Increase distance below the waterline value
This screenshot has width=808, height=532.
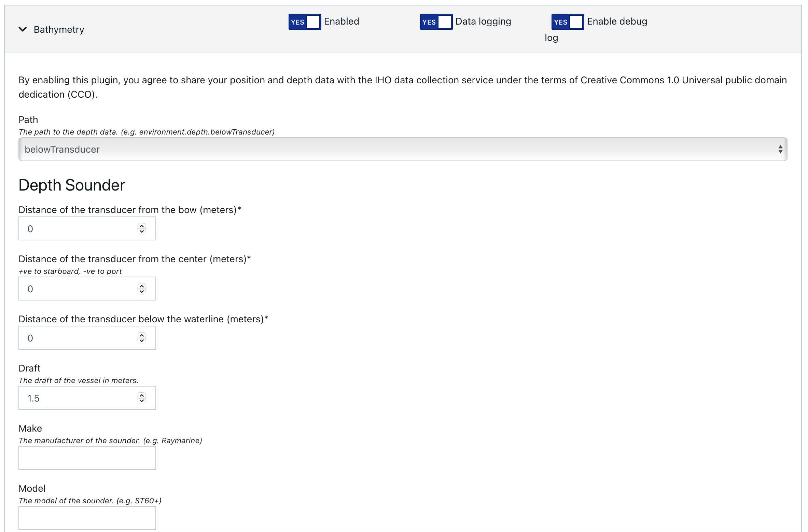click(142, 335)
